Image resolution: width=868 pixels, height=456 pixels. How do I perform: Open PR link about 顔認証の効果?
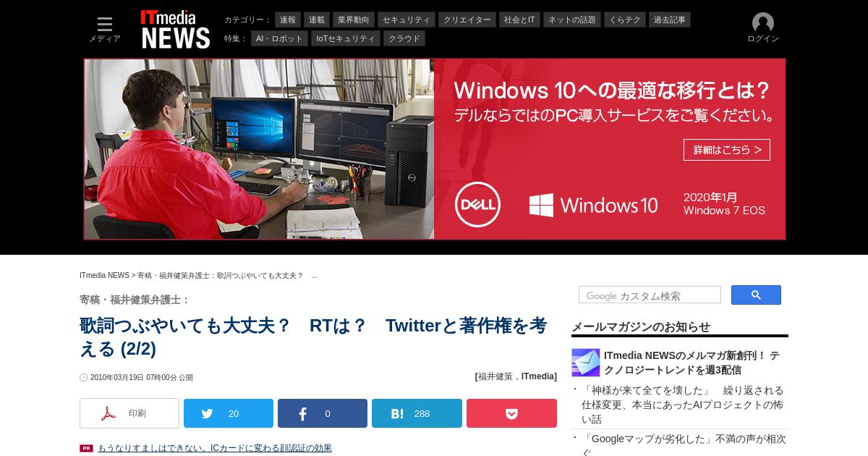215,448
